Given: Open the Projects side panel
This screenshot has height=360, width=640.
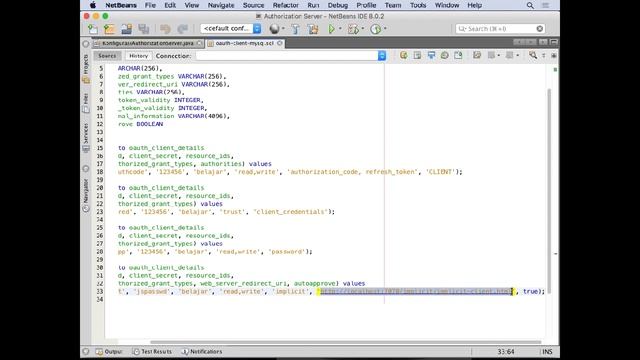Looking at the screenshot, I should [86, 69].
